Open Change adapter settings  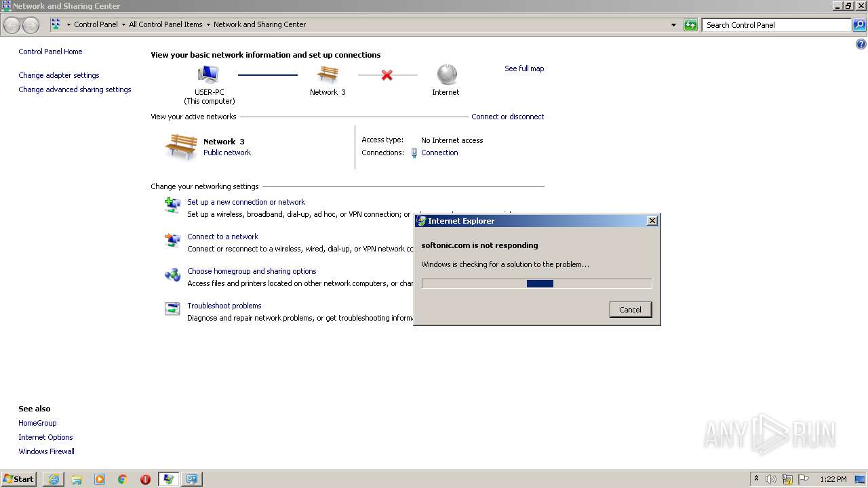click(x=59, y=75)
